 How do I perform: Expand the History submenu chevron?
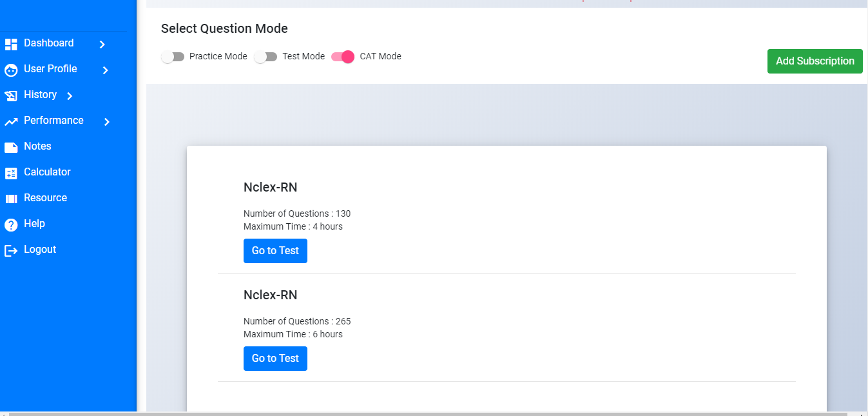click(x=70, y=96)
